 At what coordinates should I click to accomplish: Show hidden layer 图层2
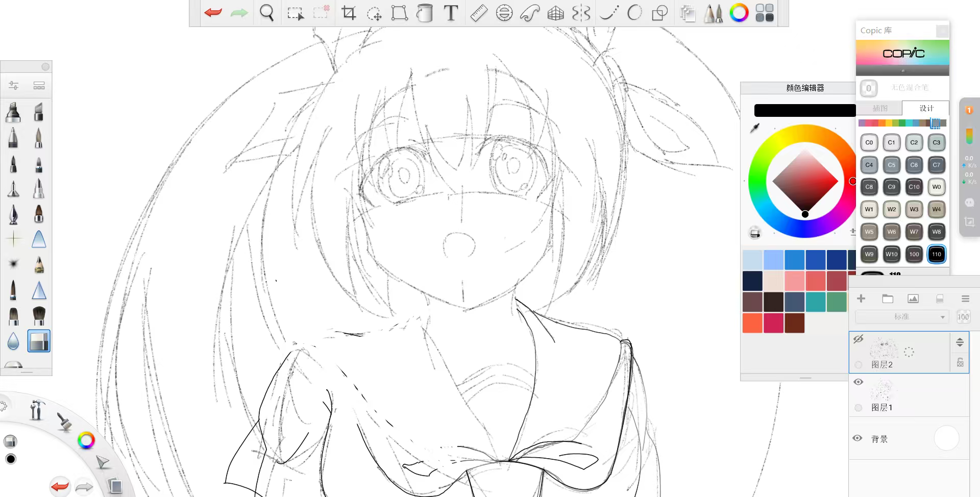pyautogui.click(x=859, y=339)
